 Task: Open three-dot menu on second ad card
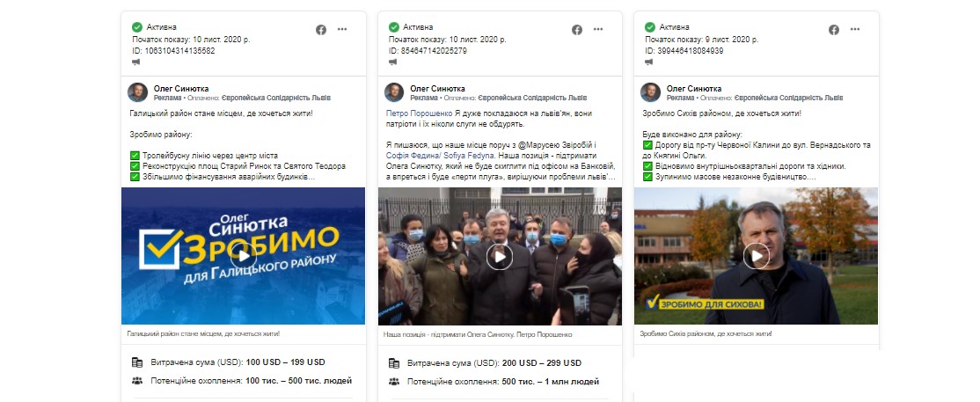pyautogui.click(x=598, y=29)
